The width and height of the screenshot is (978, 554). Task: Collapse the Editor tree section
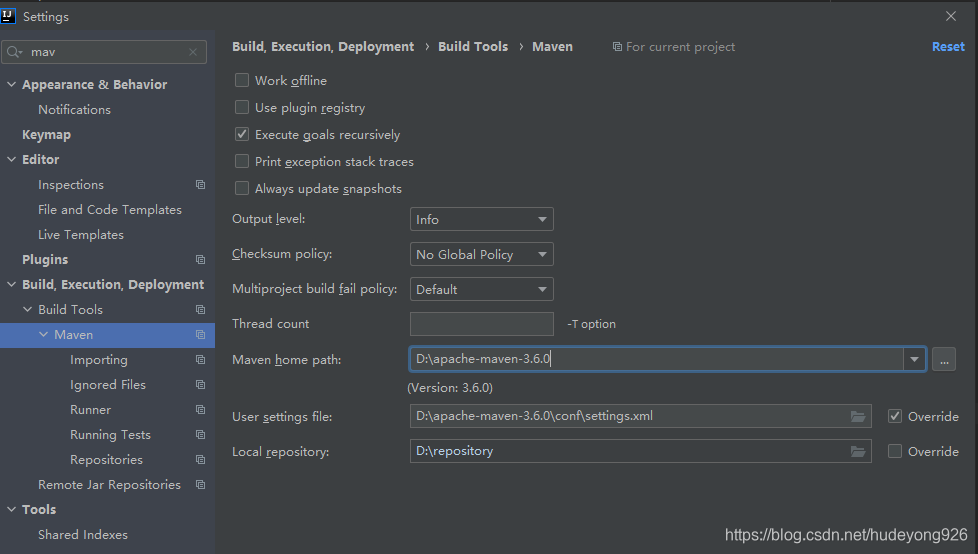11,159
